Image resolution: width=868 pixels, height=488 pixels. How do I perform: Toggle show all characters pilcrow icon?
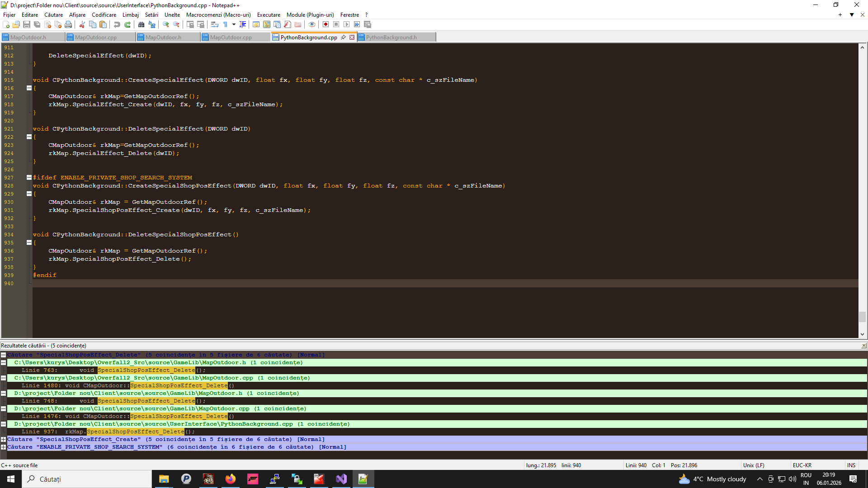[225, 24]
